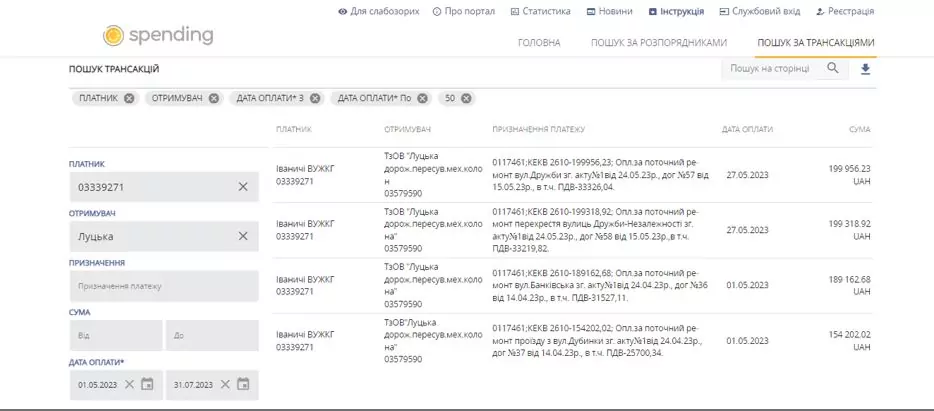Clear the end date 31.07.2023
Image resolution: width=934 pixels, height=411 pixels.
click(224, 384)
